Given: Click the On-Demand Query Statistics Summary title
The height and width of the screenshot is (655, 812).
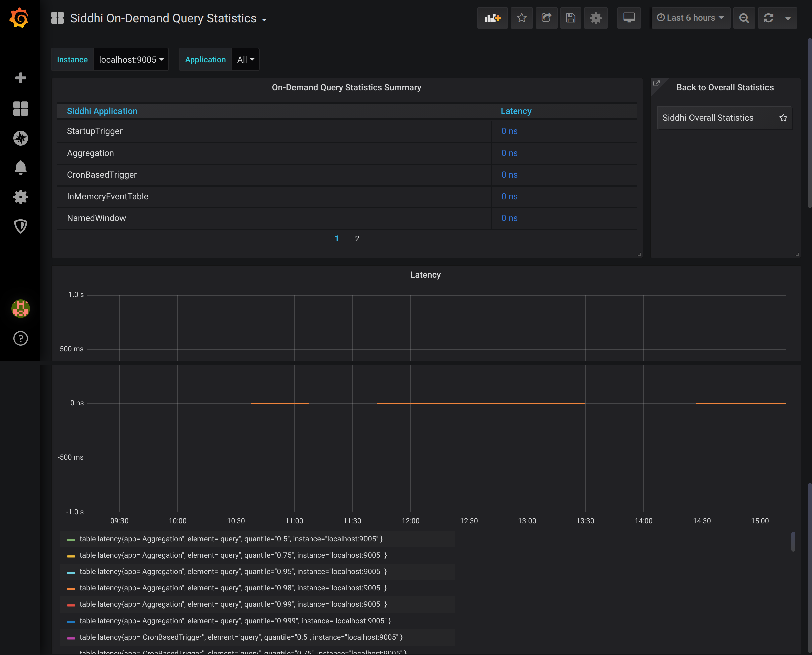Looking at the screenshot, I should click(x=346, y=87).
